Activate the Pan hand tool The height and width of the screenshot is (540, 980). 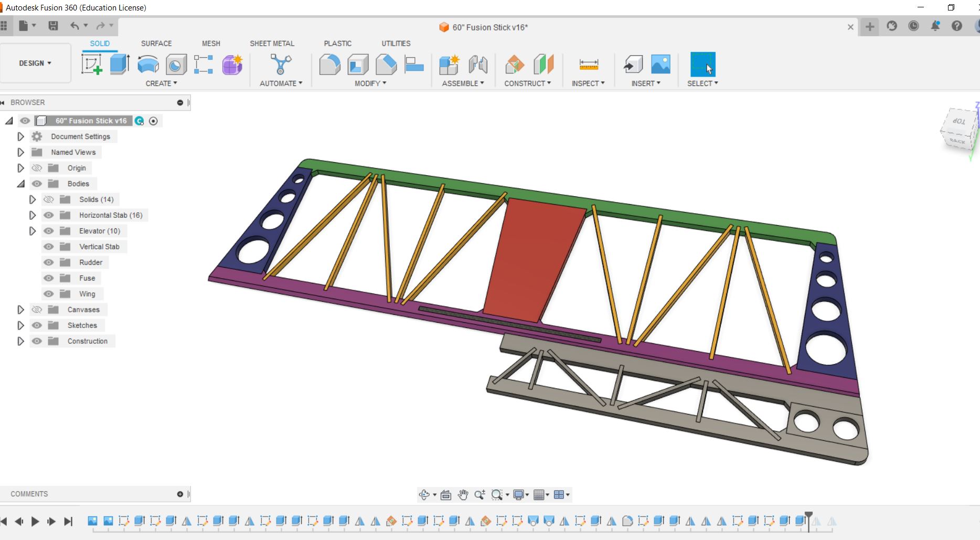pos(463,495)
